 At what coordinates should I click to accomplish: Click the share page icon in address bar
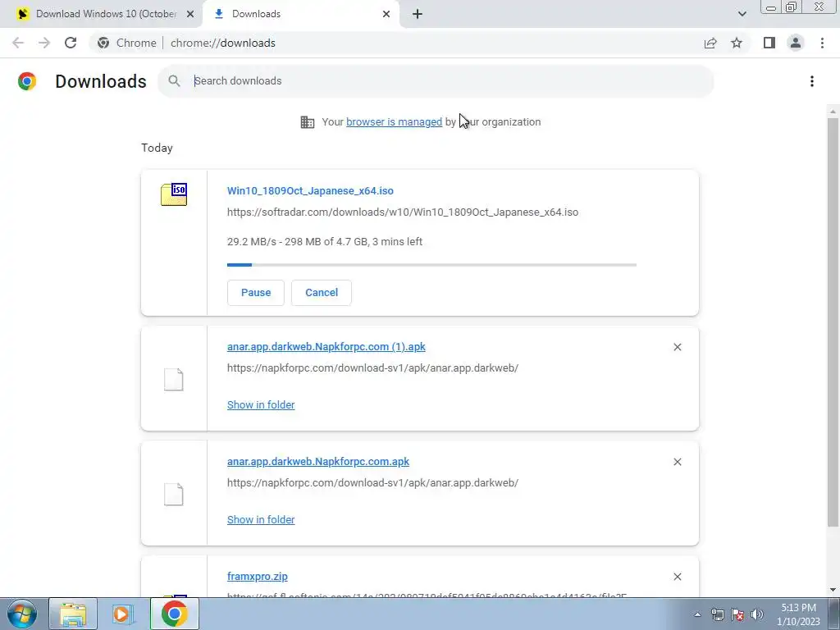[x=710, y=43]
